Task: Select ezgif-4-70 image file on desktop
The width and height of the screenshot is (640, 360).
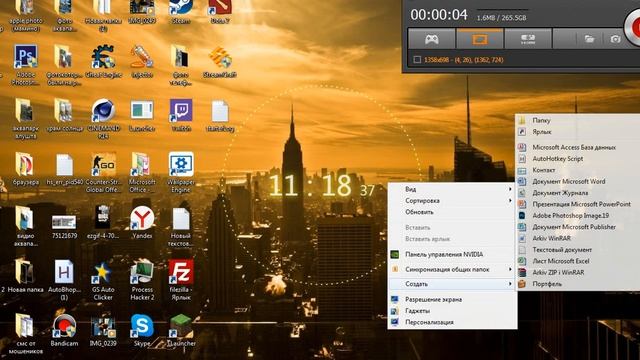Action: (103, 222)
